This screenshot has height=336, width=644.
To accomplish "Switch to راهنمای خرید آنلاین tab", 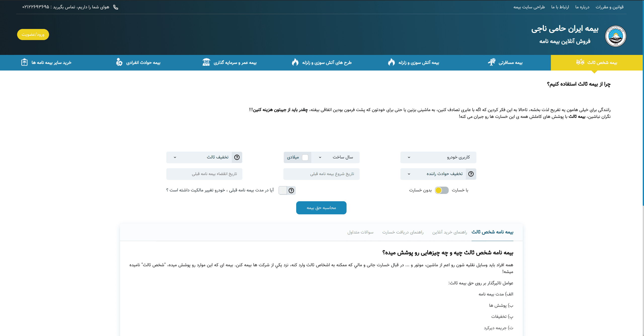I will click(x=449, y=232).
